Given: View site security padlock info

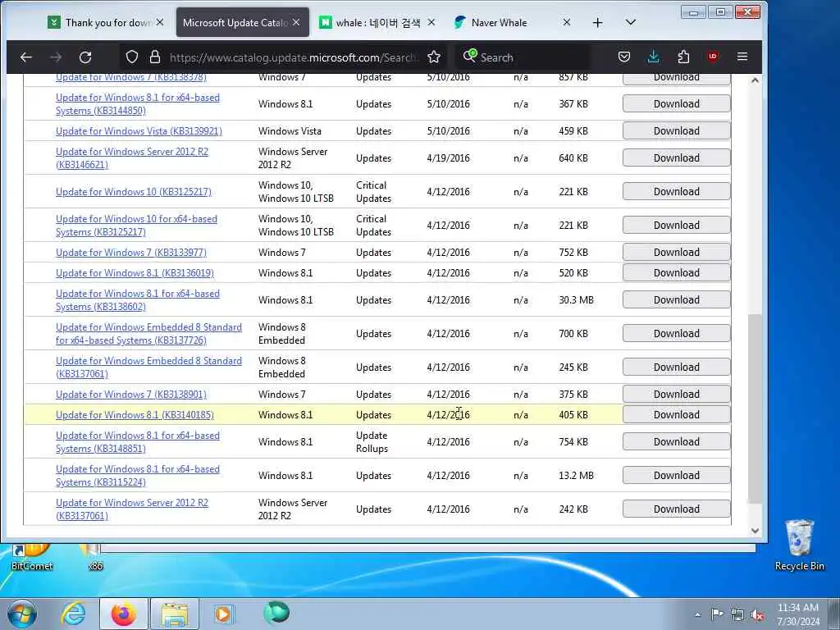Looking at the screenshot, I should click(x=155, y=57).
